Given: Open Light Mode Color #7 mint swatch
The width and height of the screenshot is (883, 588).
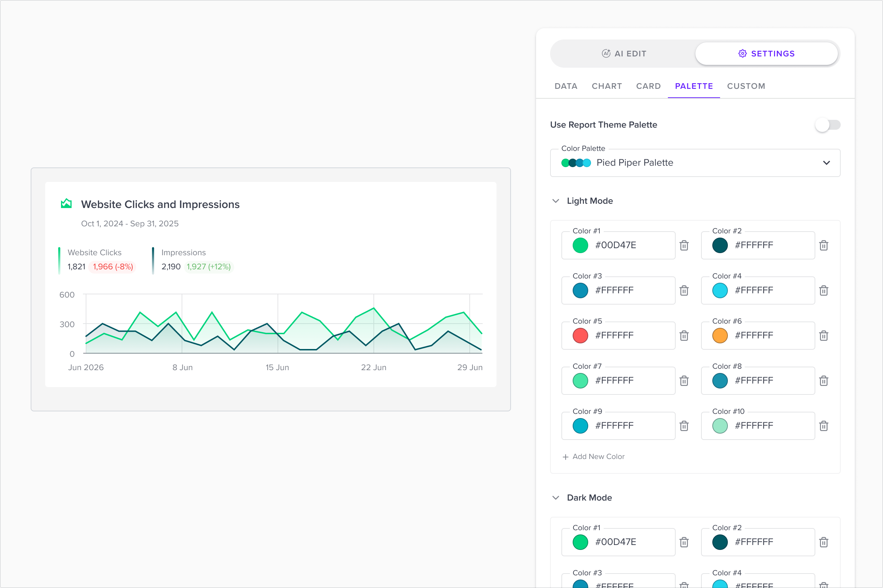Looking at the screenshot, I should coord(580,381).
